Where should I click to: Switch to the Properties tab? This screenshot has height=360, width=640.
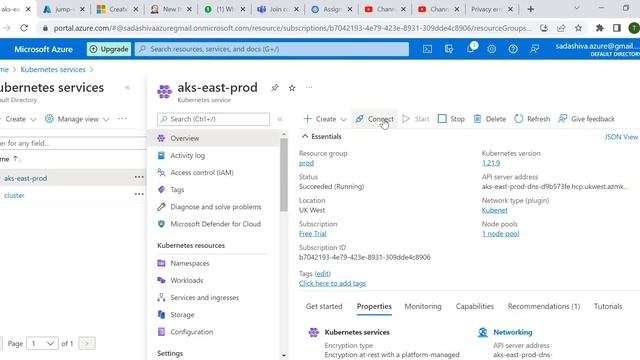(x=374, y=306)
